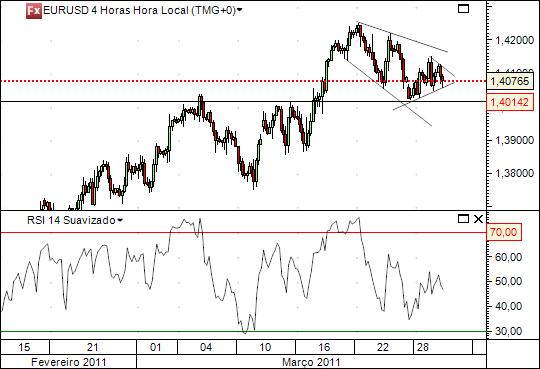Select date 10 on the time axis
The image size is (540, 369).
point(265,347)
